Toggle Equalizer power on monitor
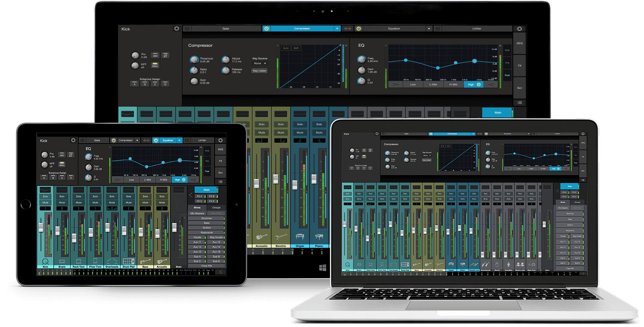 [359, 29]
